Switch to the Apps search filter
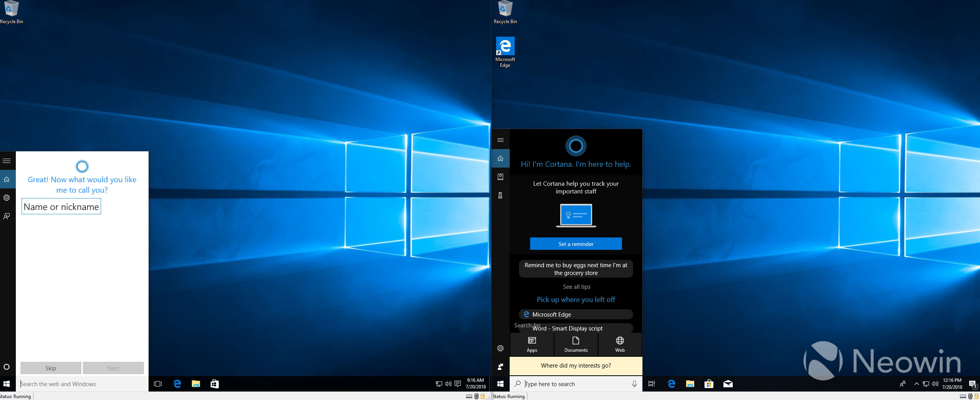 pos(532,344)
